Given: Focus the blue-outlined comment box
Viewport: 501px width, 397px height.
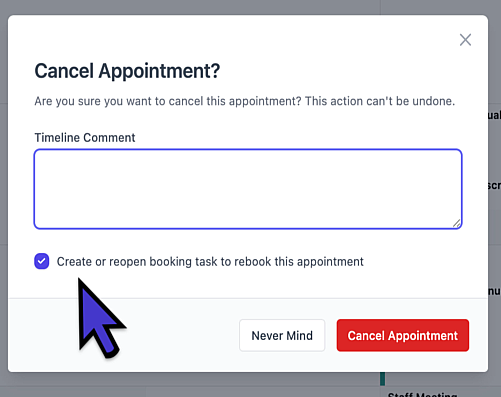Looking at the screenshot, I should pyautogui.click(x=248, y=189).
